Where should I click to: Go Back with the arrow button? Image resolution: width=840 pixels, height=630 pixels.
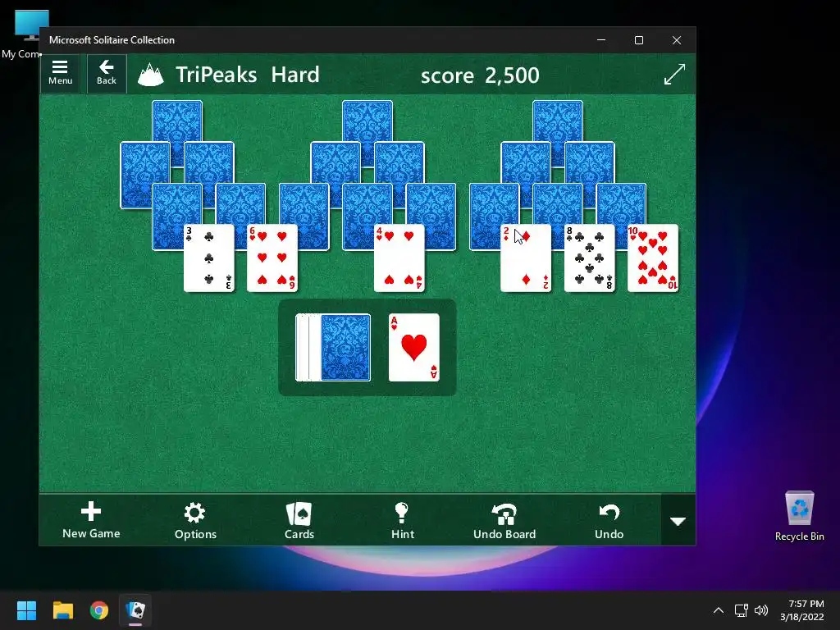click(107, 73)
